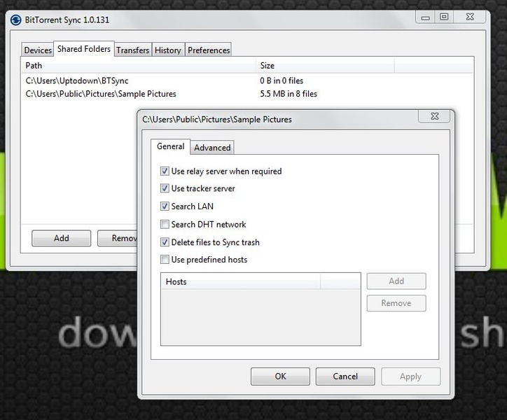Open the History tab

pos(168,50)
